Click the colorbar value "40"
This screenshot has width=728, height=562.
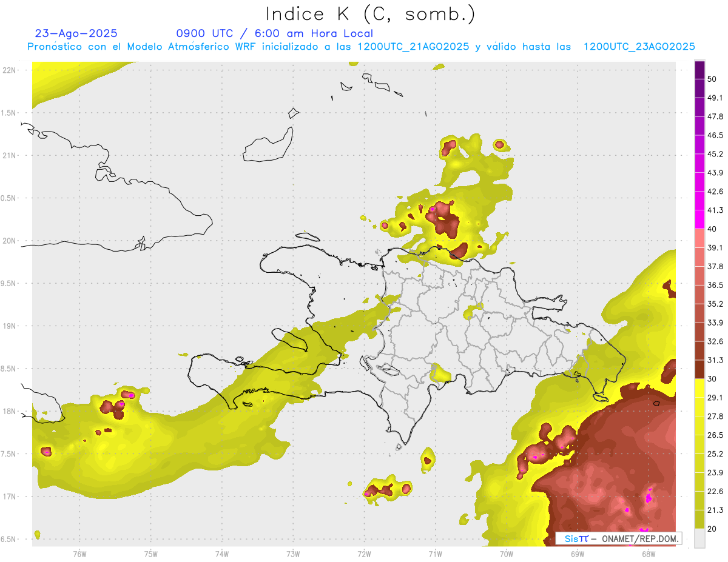point(712,229)
